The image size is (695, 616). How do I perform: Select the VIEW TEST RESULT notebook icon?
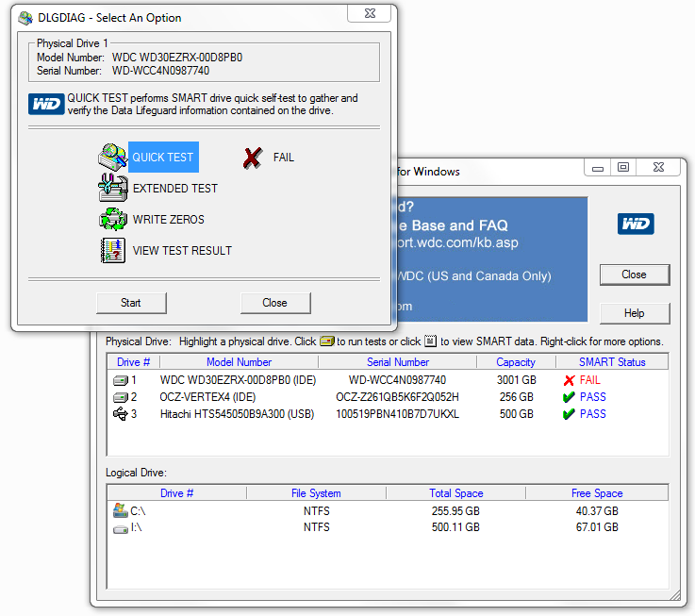coord(112,251)
